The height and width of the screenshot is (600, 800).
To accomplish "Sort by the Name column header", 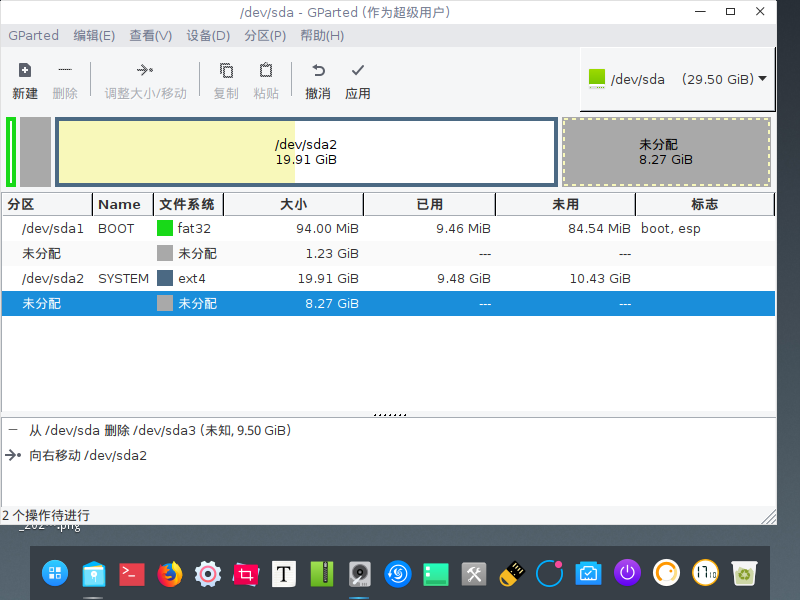I will pos(123,205).
